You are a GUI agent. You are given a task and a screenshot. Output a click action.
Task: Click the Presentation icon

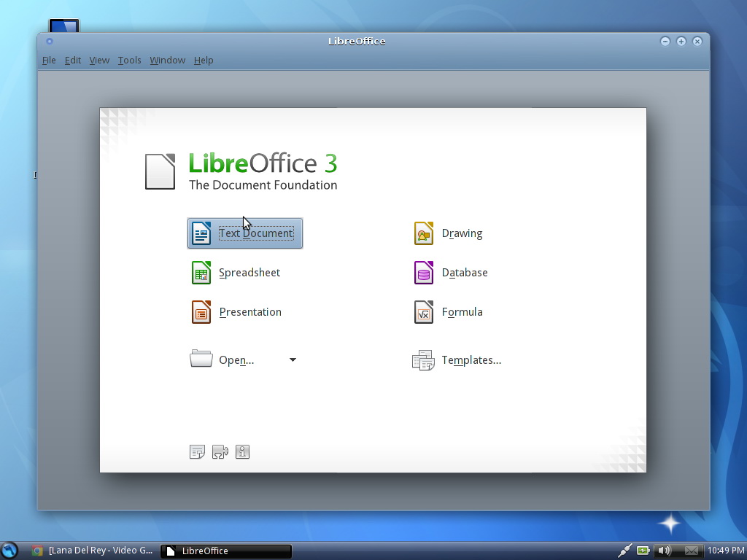click(x=201, y=312)
